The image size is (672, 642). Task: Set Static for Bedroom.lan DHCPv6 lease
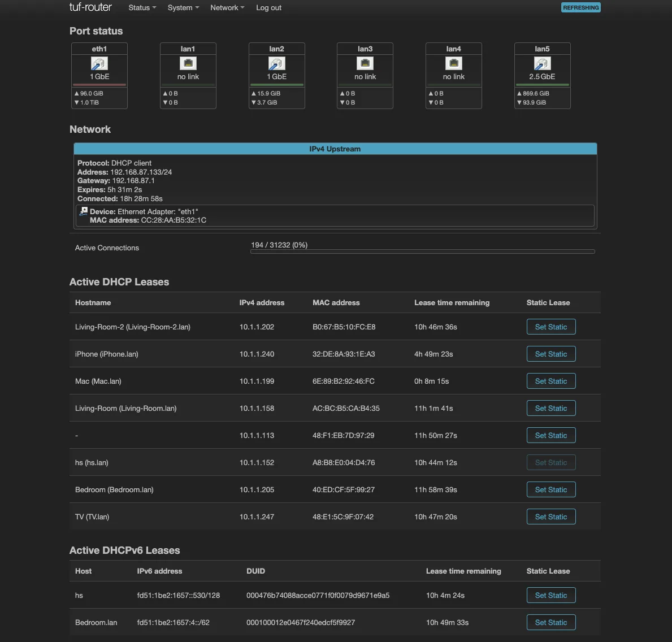(x=550, y=622)
